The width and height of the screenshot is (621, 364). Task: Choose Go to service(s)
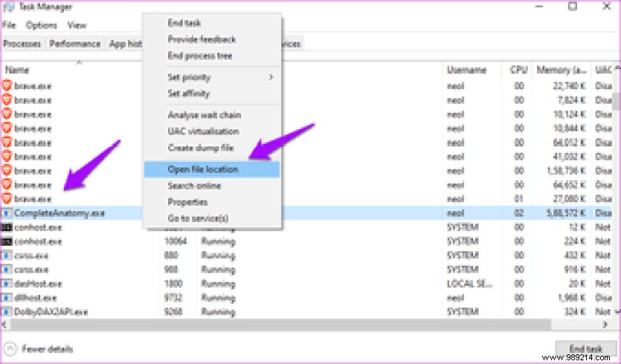[198, 218]
